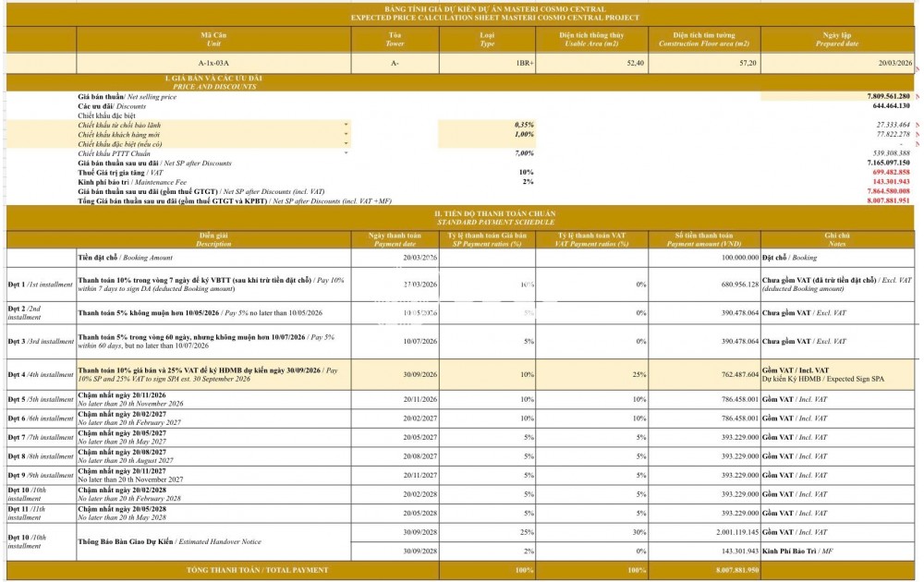Select net selling price 7.809.561.280
The image size is (924, 582).
[x=888, y=96]
